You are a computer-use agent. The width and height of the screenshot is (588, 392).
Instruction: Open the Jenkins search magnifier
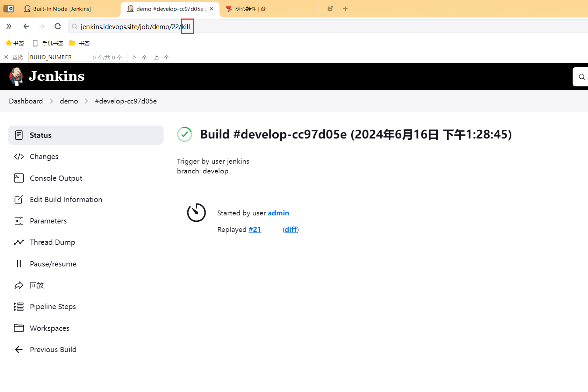(581, 77)
